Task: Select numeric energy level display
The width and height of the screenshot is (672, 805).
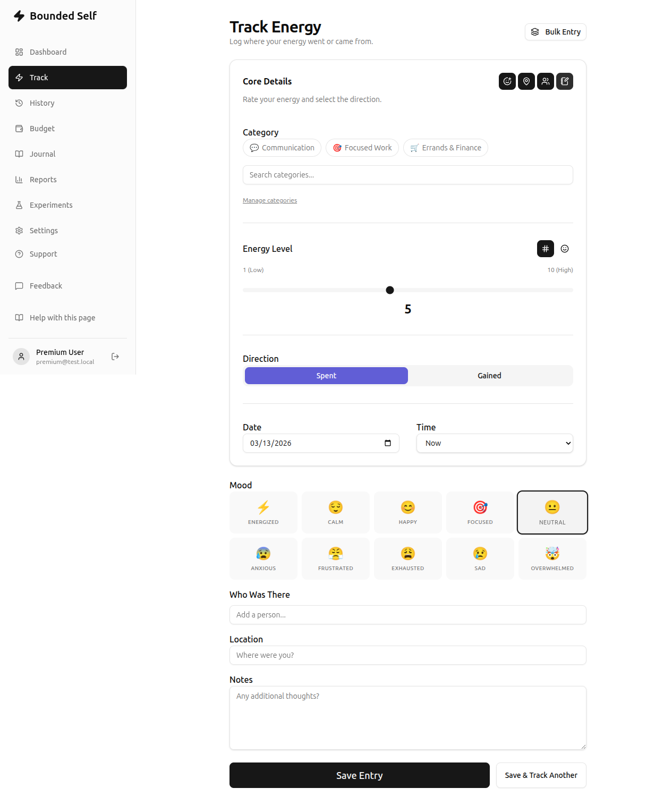Action: [x=545, y=249]
